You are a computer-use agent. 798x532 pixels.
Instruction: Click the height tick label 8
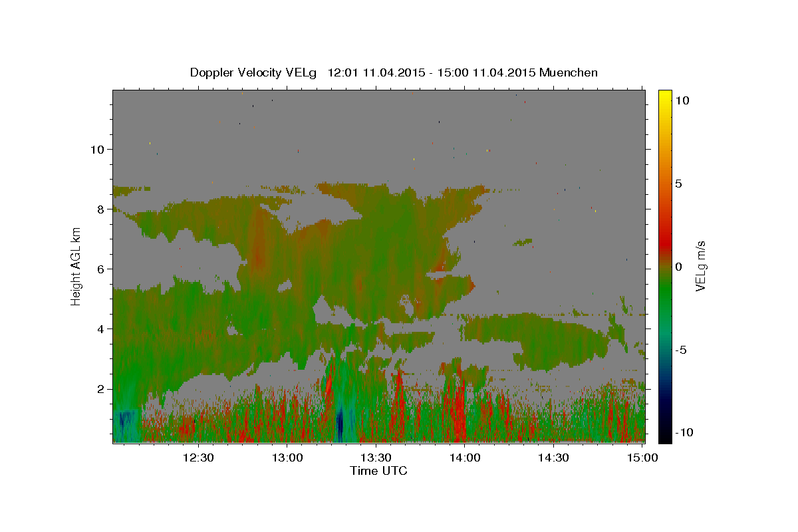[x=100, y=209]
